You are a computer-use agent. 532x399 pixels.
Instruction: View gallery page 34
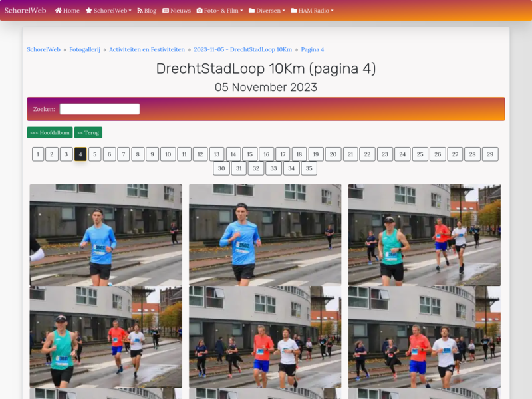[291, 168]
